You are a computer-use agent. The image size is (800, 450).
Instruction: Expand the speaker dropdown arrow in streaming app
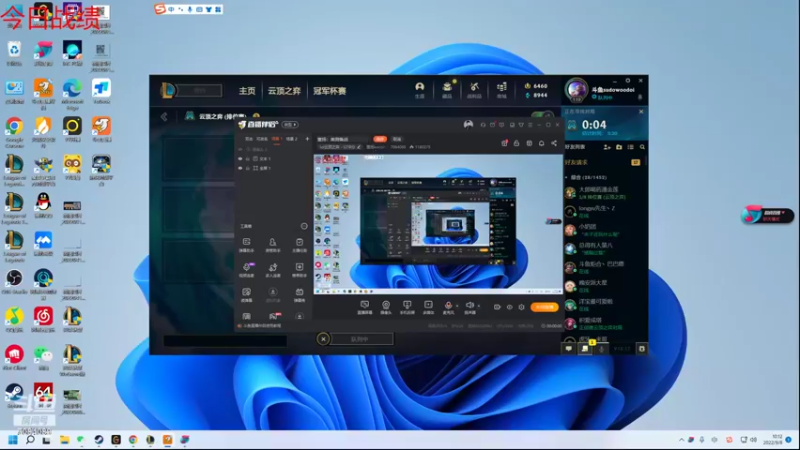pyautogui.click(x=479, y=306)
